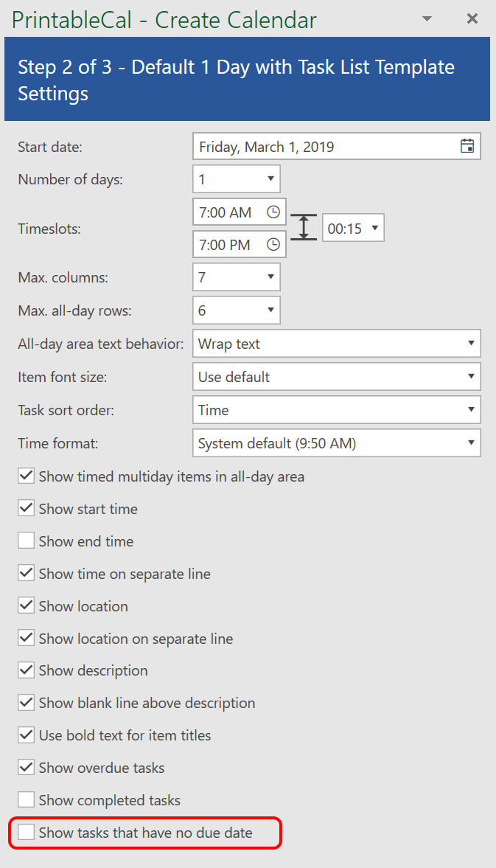Click the clock icon for 7:00 AM

(273, 212)
